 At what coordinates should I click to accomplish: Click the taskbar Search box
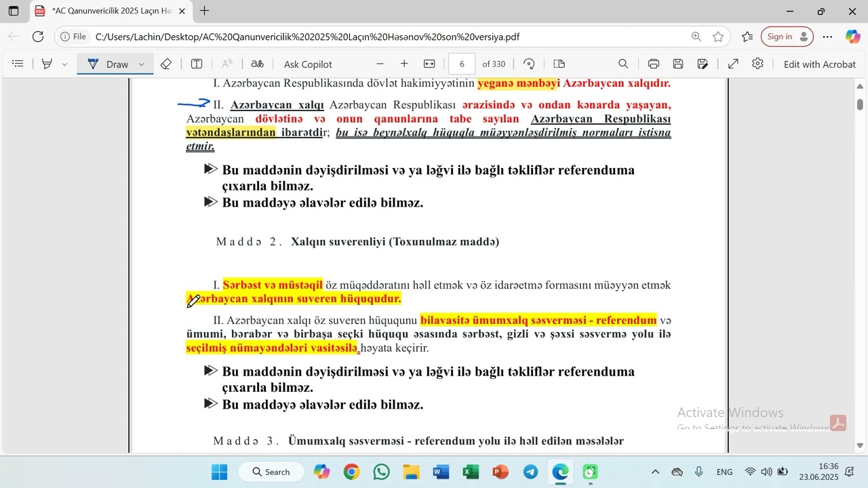tap(271, 472)
